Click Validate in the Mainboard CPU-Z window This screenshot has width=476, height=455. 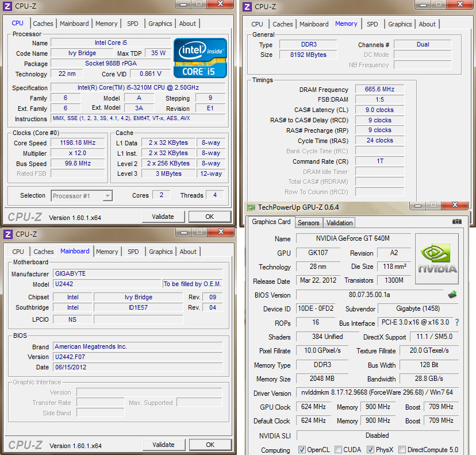(164, 445)
